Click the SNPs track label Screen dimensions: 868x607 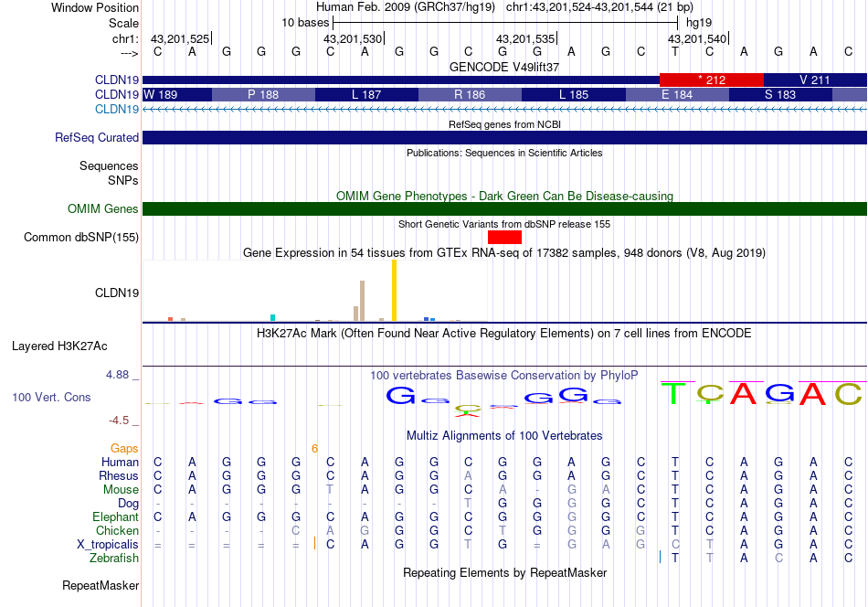point(123,181)
